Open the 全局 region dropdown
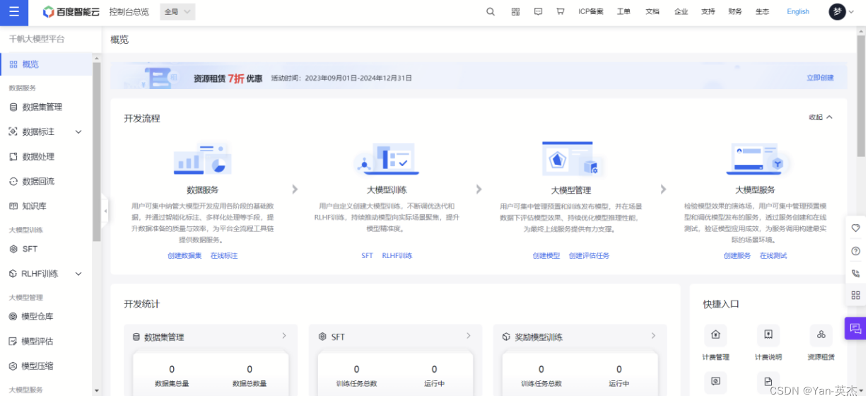Image resolution: width=868 pixels, height=403 pixels. tap(177, 12)
